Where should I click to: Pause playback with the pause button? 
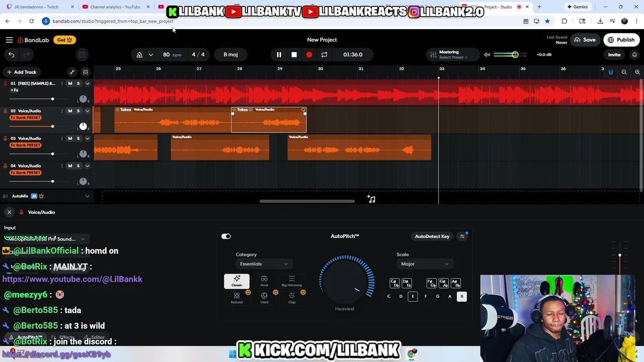pyautogui.click(x=279, y=54)
